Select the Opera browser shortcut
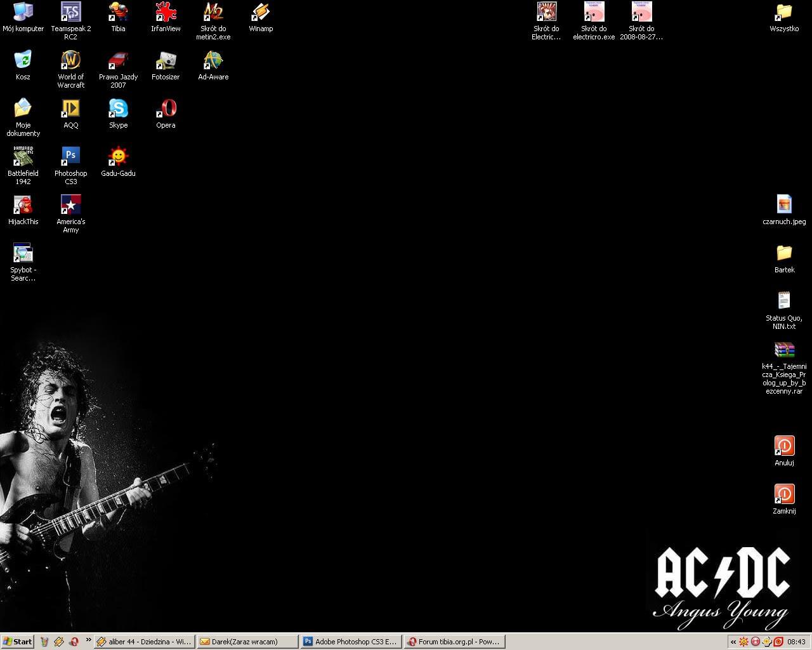This screenshot has height=650, width=812. tap(166, 114)
